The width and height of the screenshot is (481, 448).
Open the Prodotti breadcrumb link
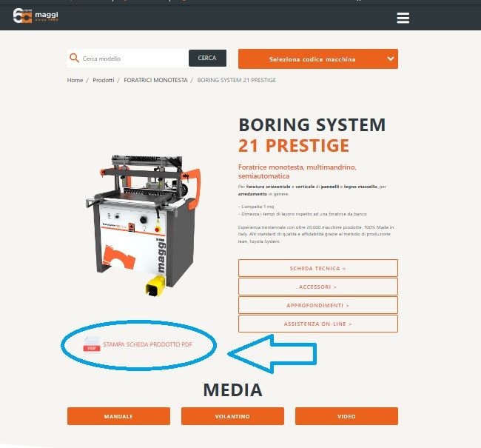click(x=104, y=80)
